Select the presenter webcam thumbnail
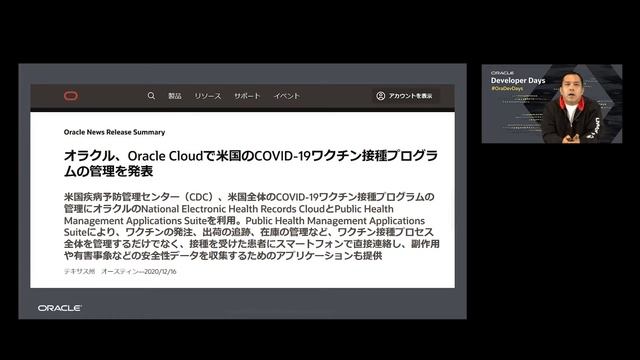640x360 pixels. click(x=552, y=104)
